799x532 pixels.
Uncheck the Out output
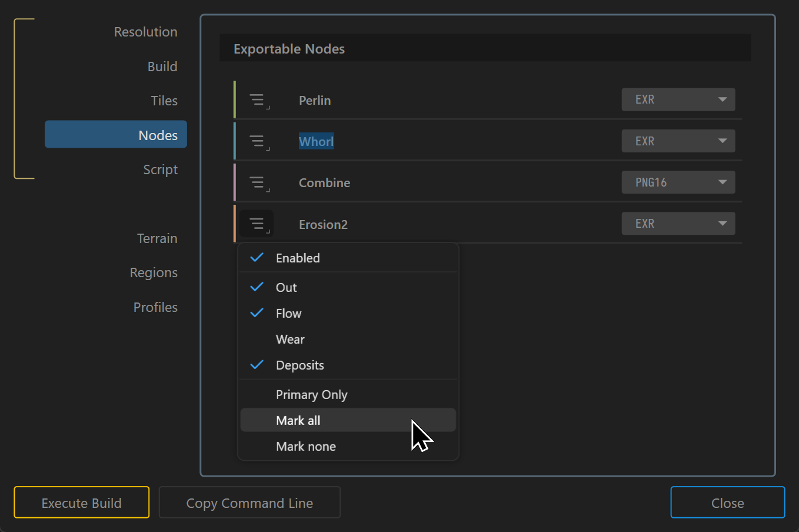[286, 287]
